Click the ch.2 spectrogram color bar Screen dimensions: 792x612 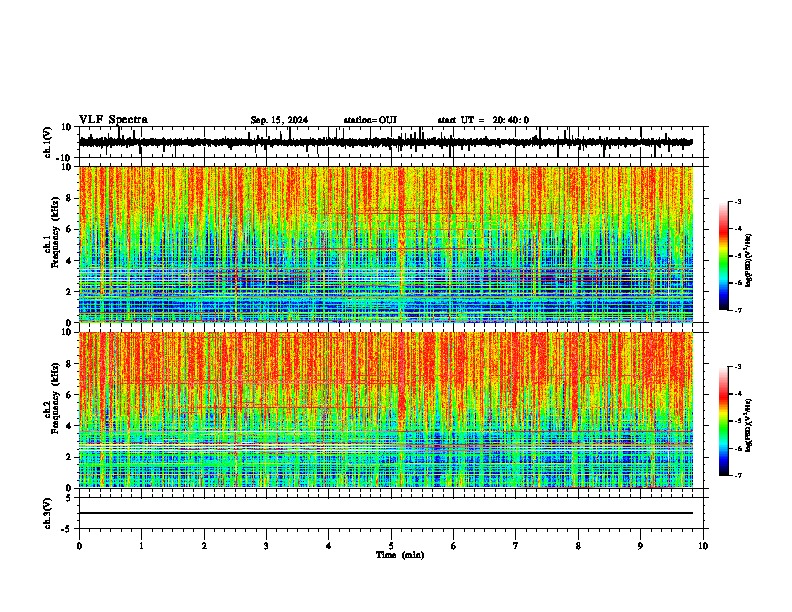point(724,421)
